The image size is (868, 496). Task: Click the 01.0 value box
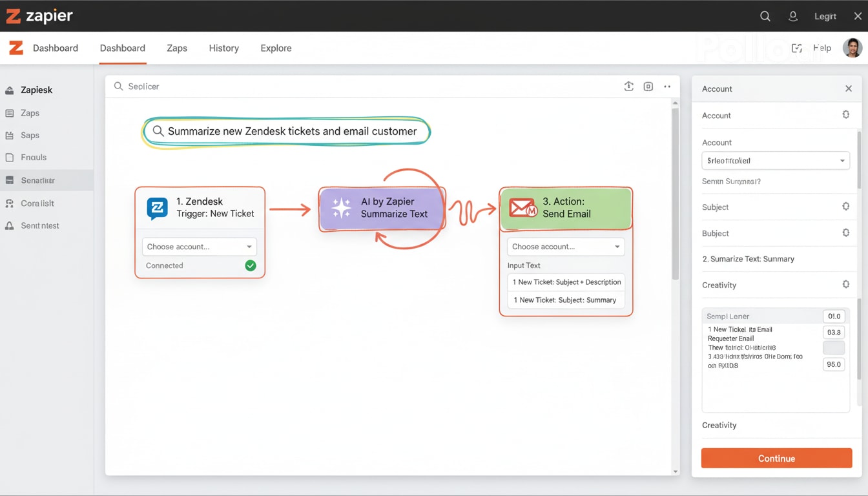coord(834,316)
